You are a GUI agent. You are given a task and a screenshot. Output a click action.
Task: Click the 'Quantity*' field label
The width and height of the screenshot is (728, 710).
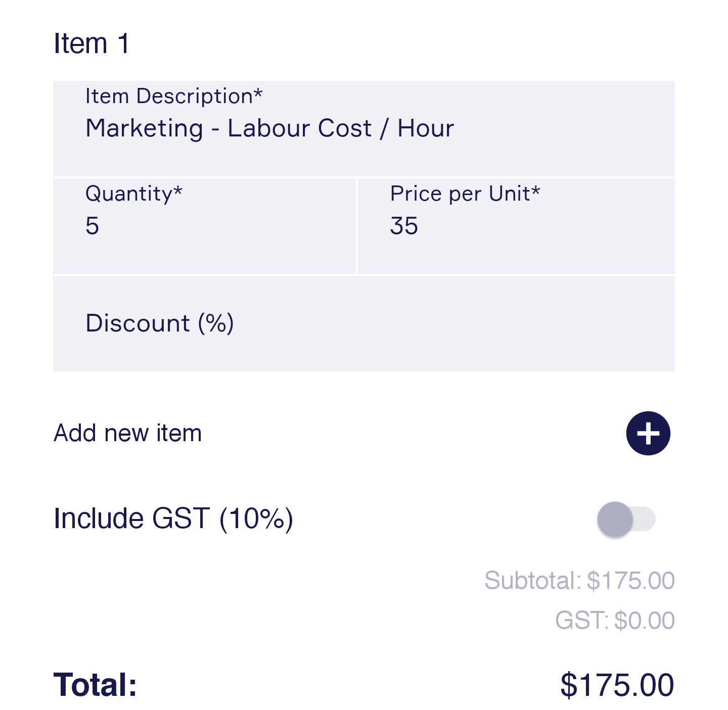(x=134, y=194)
